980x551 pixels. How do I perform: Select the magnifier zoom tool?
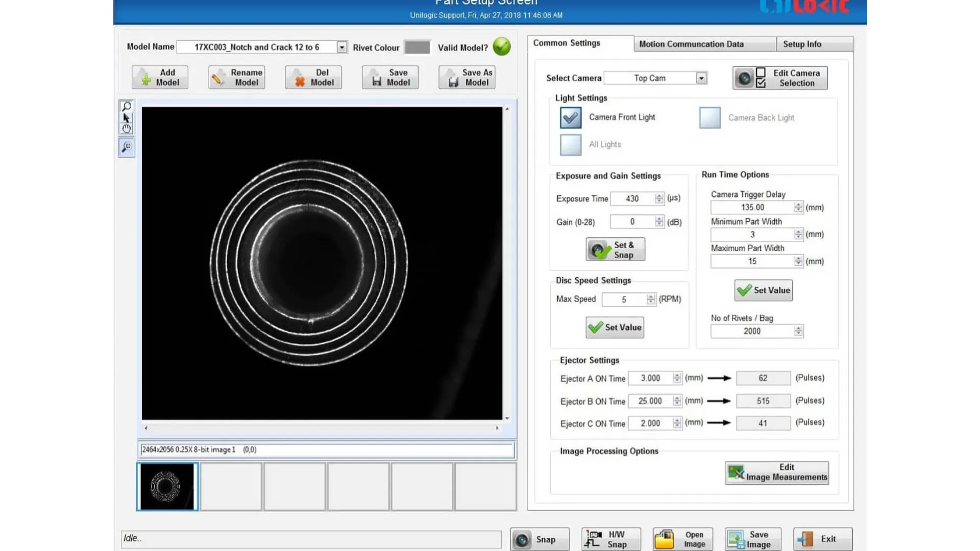point(127,106)
